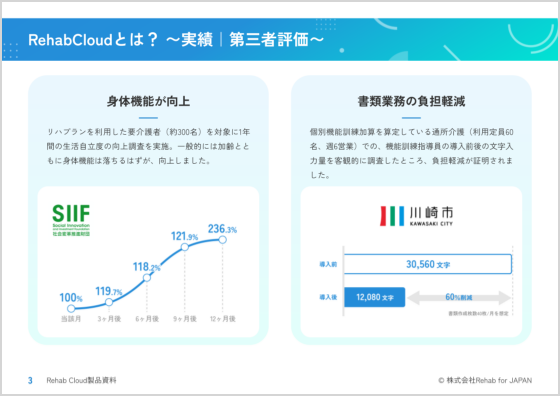
Task: Click the 書類業務の負担軽減 heading
Action: (411, 101)
